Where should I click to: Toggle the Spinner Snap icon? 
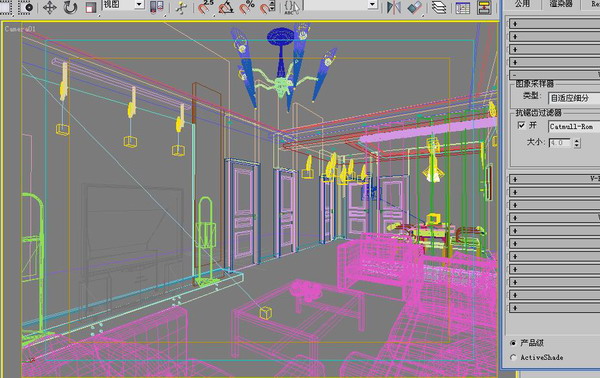coord(267,7)
